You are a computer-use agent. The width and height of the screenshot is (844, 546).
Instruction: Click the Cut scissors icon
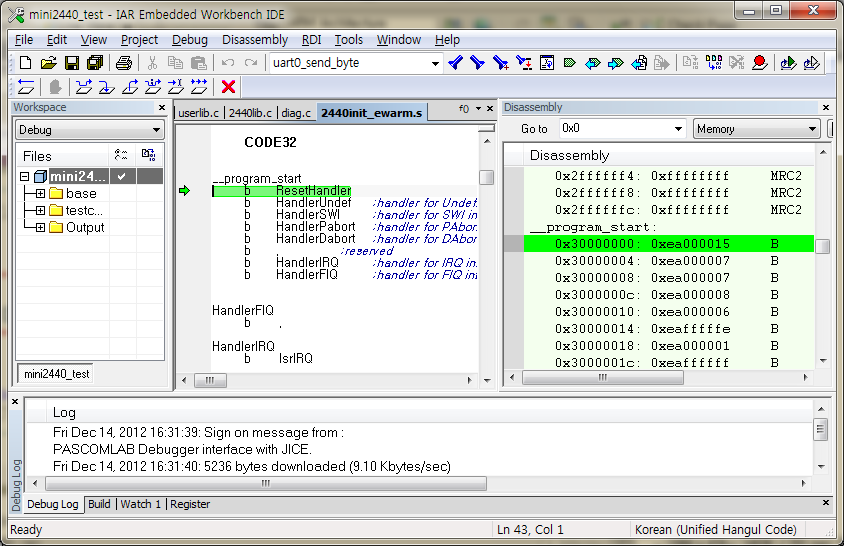point(152,63)
